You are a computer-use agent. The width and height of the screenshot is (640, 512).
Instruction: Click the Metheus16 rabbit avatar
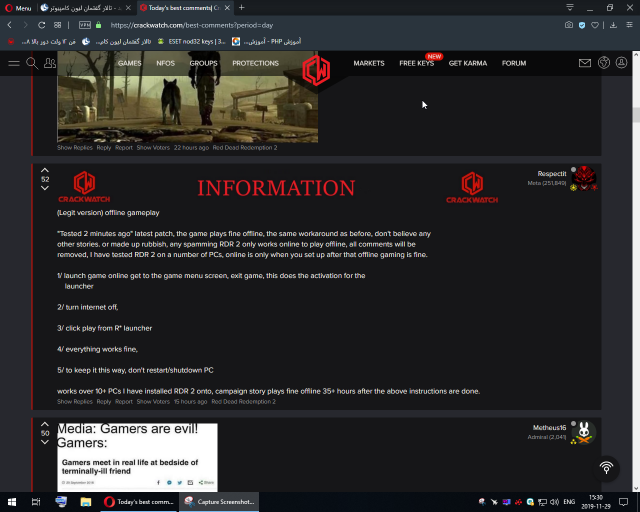pyautogui.click(x=584, y=432)
